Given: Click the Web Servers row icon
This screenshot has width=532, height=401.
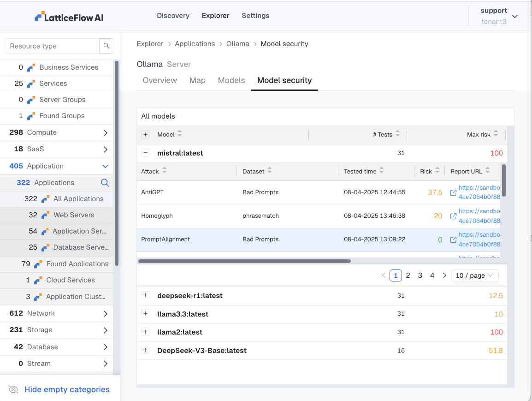Looking at the screenshot, I should (45, 215).
